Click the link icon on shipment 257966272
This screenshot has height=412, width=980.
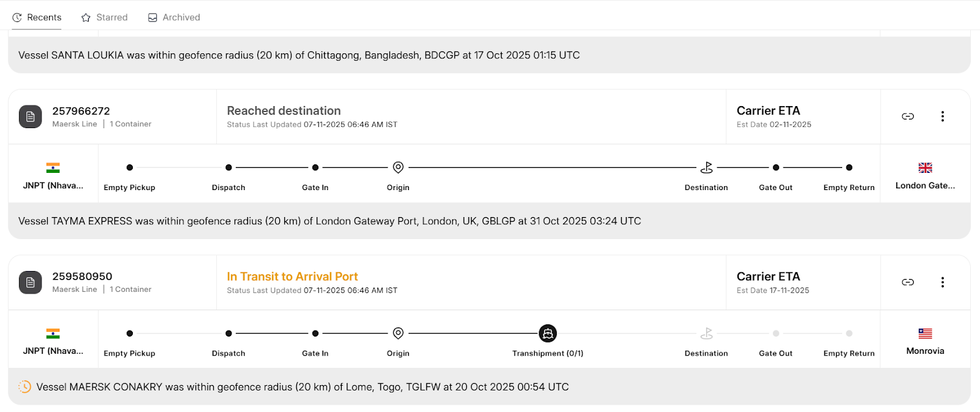coord(907,116)
